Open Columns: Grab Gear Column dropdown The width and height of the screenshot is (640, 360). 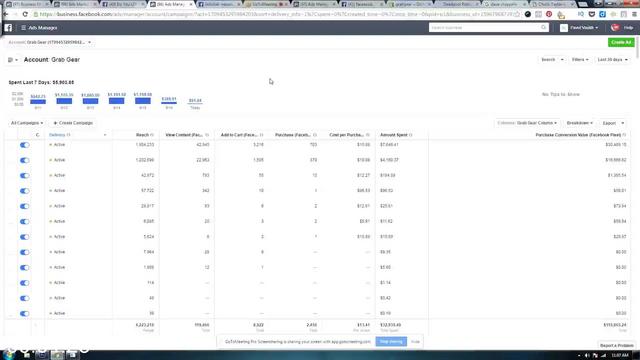click(x=527, y=123)
